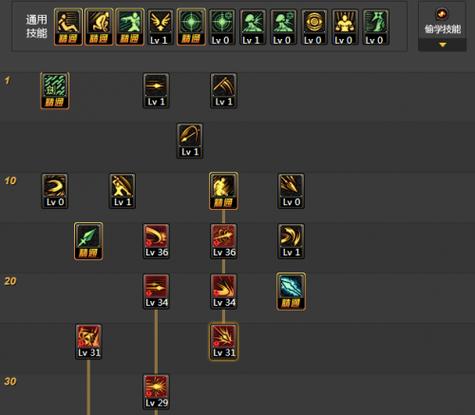This screenshot has height=415, width=475.
Task: Select the bow skill icon at Lv 1
Action: [190, 141]
